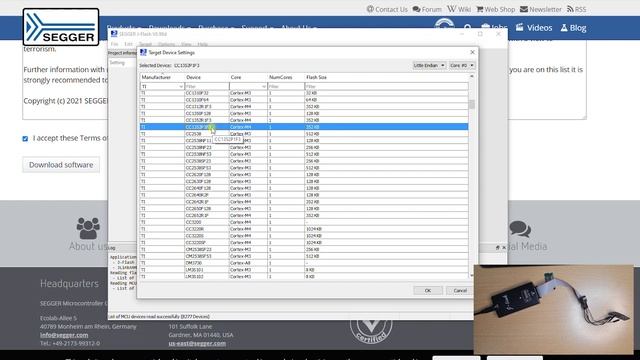Click the us-east@segger.com email link
This screenshot has width=640, height=360.
[197, 343]
